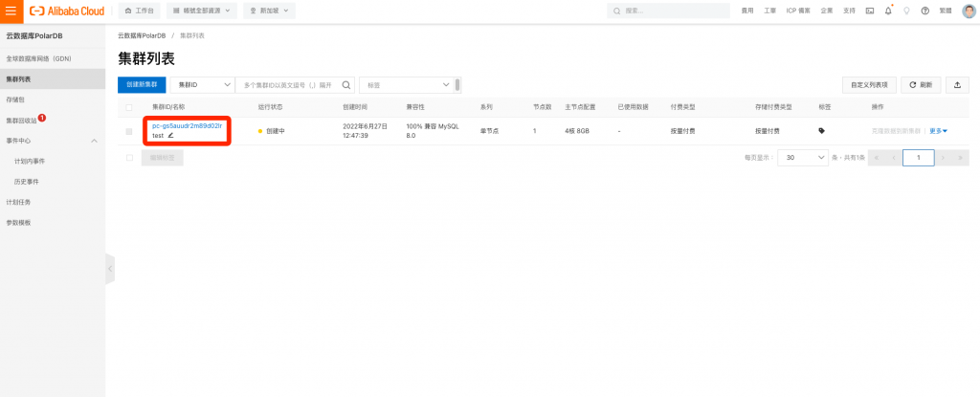The height and width of the screenshot is (397, 980).
Task: Open 工單 in the top bar
Action: pos(769,11)
